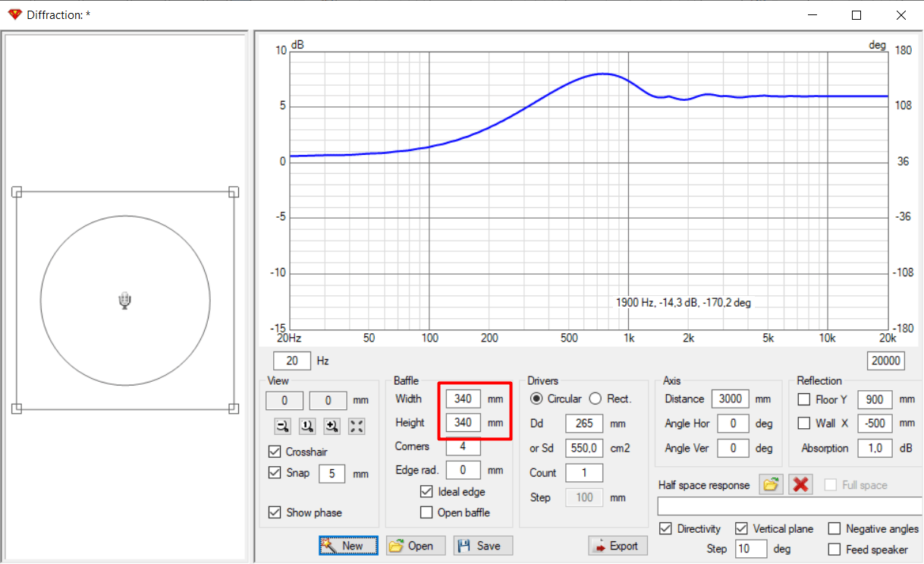This screenshot has height=564, width=924.
Task: Click the fit-to-view arrows icon
Action: point(357,426)
